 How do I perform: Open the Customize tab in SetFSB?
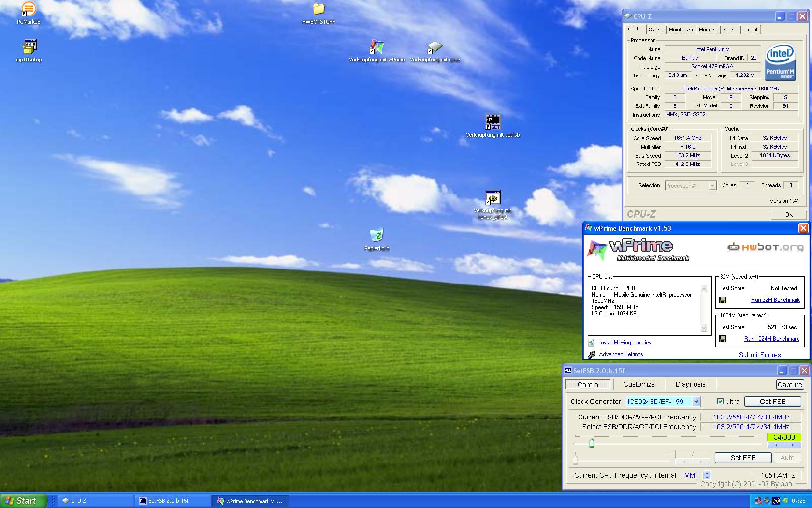tap(639, 384)
